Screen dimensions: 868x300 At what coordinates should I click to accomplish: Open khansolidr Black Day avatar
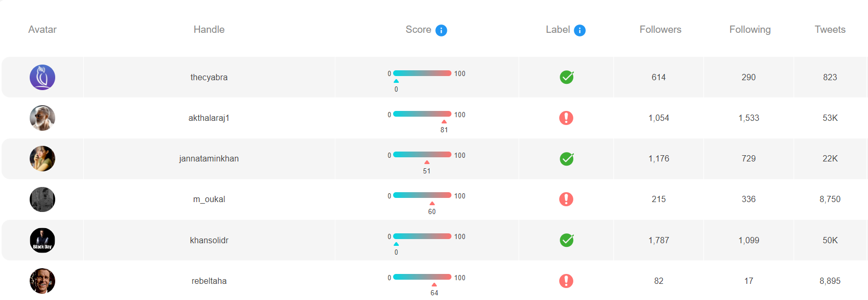[x=42, y=240]
